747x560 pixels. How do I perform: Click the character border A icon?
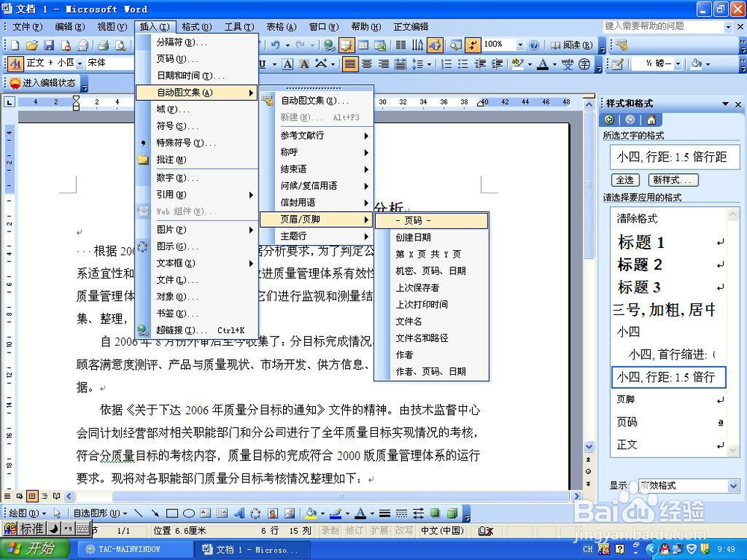coord(288,63)
